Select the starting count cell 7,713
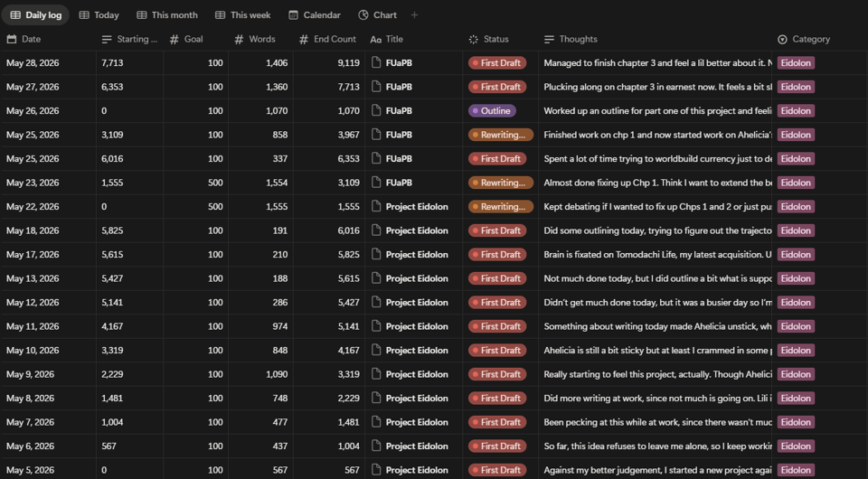The height and width of the screenshot is (479, 868). pyautogui.click(x=129, y=62)
